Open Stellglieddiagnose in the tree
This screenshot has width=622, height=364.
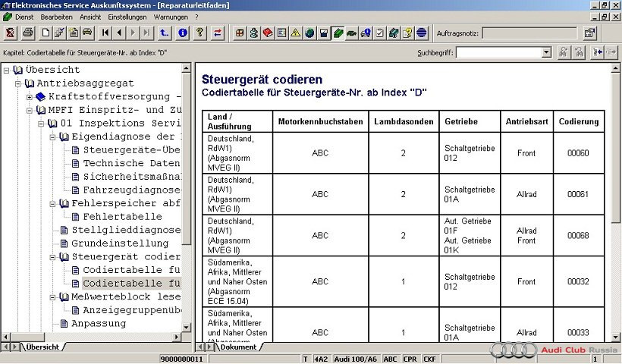[x=126, y=230]
